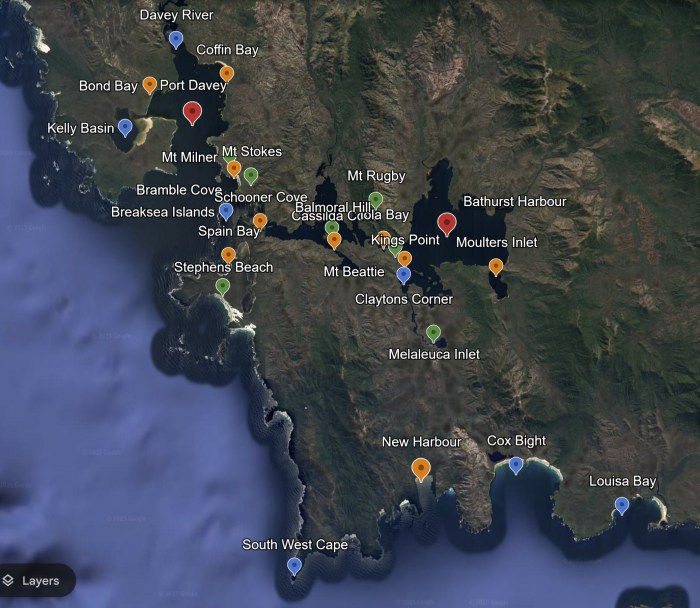Select the blue Louisa Bay marker
This screenshot has height=608, width=700.
[x=621, y=506]
